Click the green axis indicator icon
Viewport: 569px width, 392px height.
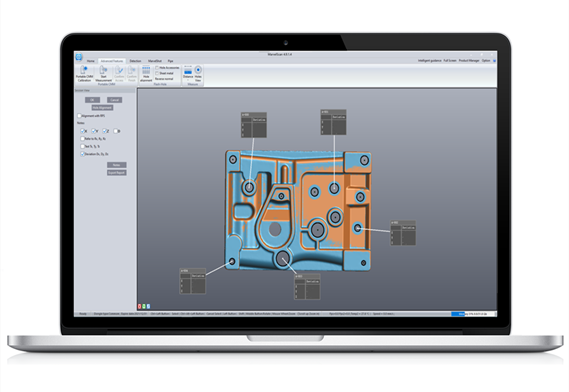(x=144, y=306)
